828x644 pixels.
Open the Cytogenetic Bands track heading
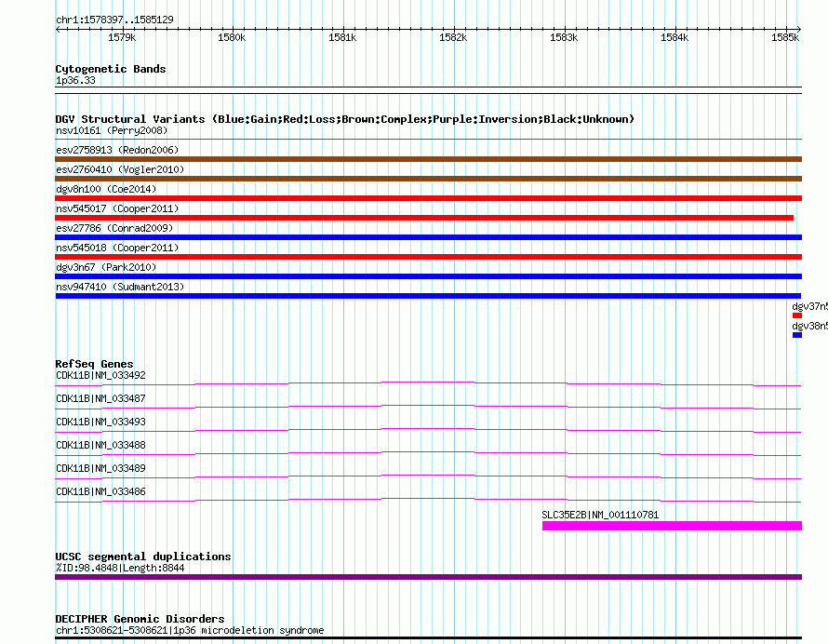111,69
